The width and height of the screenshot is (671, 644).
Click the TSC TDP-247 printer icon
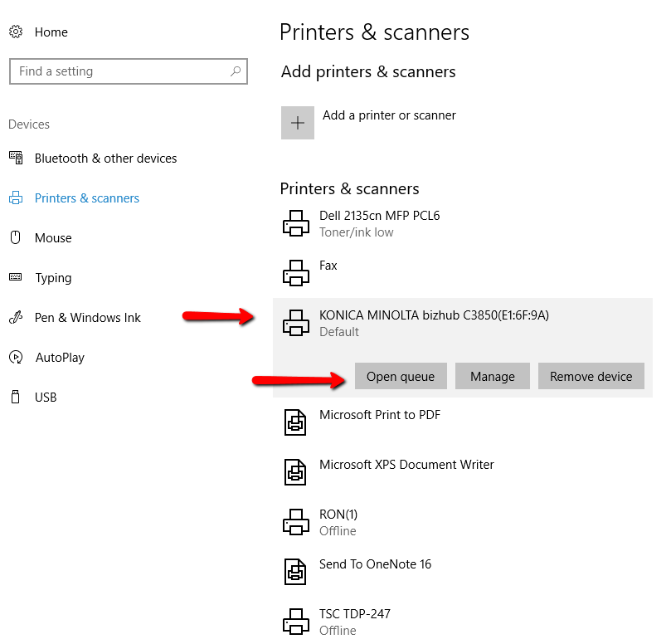(296, 622)
